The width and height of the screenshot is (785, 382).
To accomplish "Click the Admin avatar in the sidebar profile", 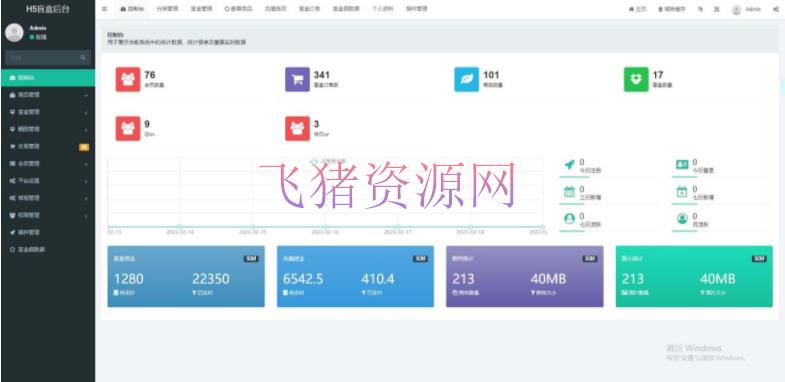I will coord(14,33).
